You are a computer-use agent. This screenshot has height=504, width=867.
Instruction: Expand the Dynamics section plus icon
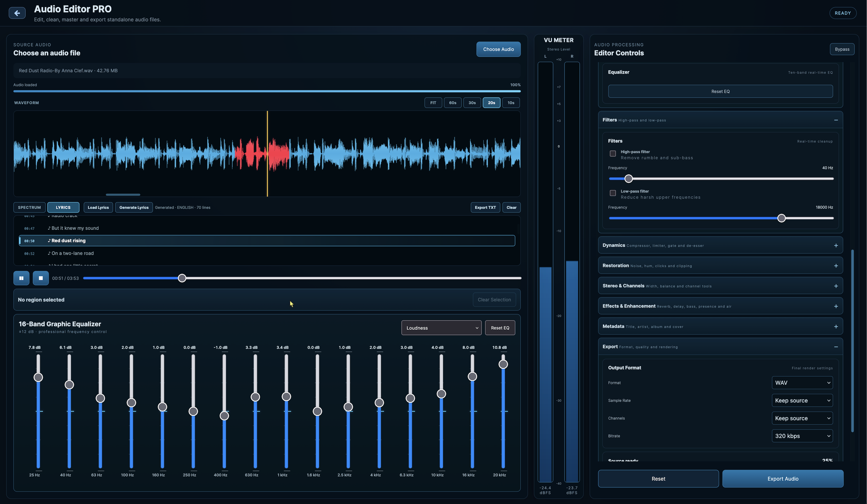[836, 245]
